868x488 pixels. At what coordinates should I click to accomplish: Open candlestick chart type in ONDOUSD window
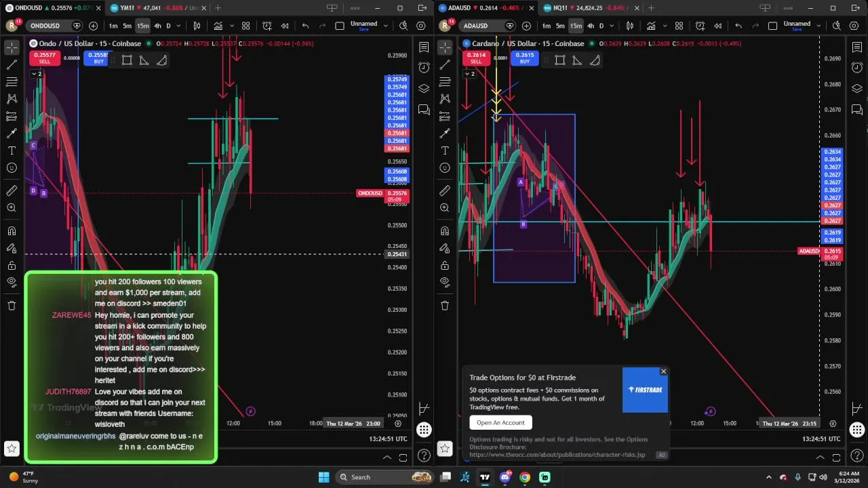pos(197,26)
